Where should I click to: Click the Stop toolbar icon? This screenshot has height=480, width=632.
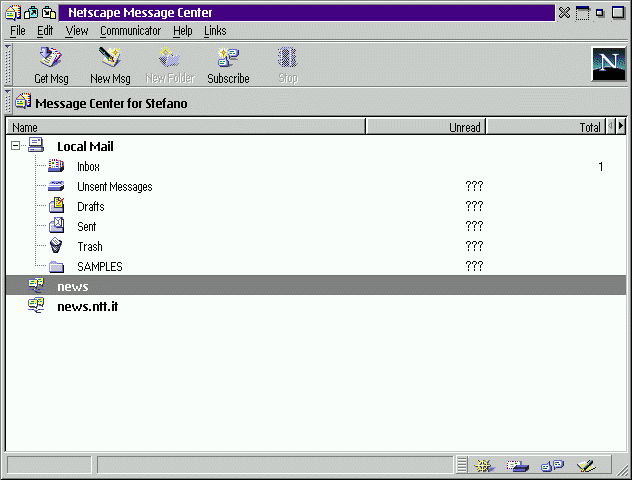click(287, 57)
